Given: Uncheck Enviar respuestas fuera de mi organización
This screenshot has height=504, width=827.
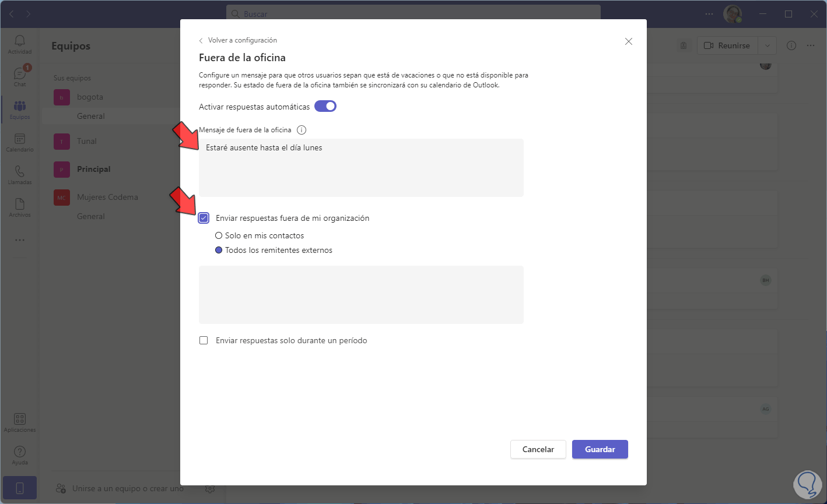Looking at the screenshot, I should tap(204, 218).
